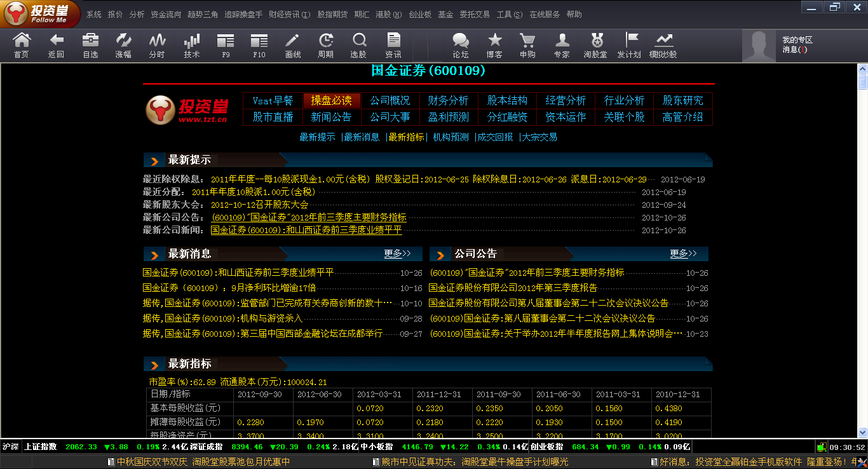This screenshot has height=469, width=868.
Task: Select the 画线 drawing pencil tool
Action: tap(293, 45)
